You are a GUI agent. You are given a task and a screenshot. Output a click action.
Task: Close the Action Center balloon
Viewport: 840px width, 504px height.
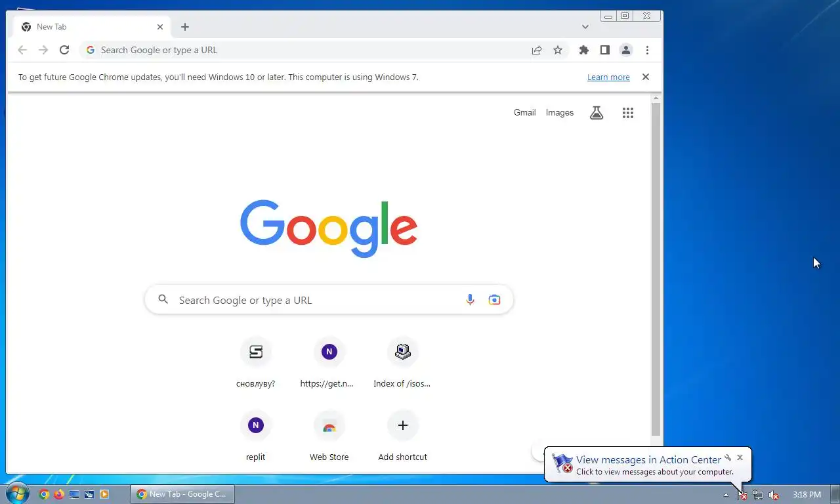[x=740, y=457]
